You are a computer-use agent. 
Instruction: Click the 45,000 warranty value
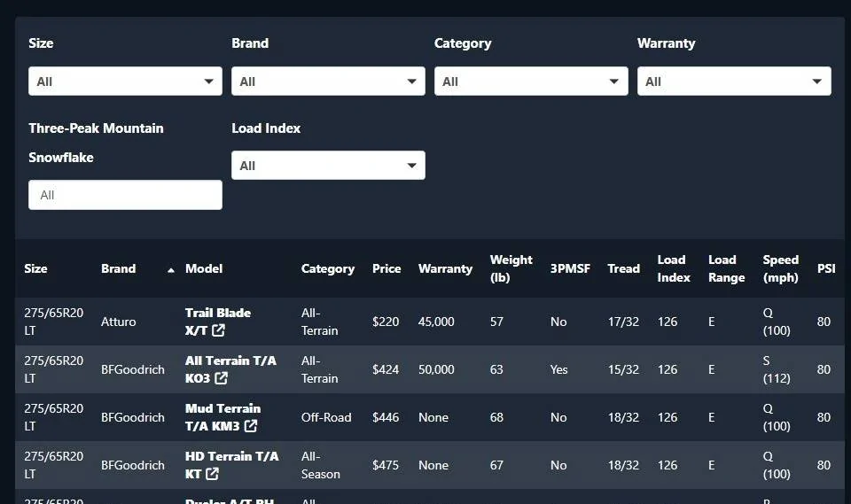pyautogui.click(x=436, y=322)
